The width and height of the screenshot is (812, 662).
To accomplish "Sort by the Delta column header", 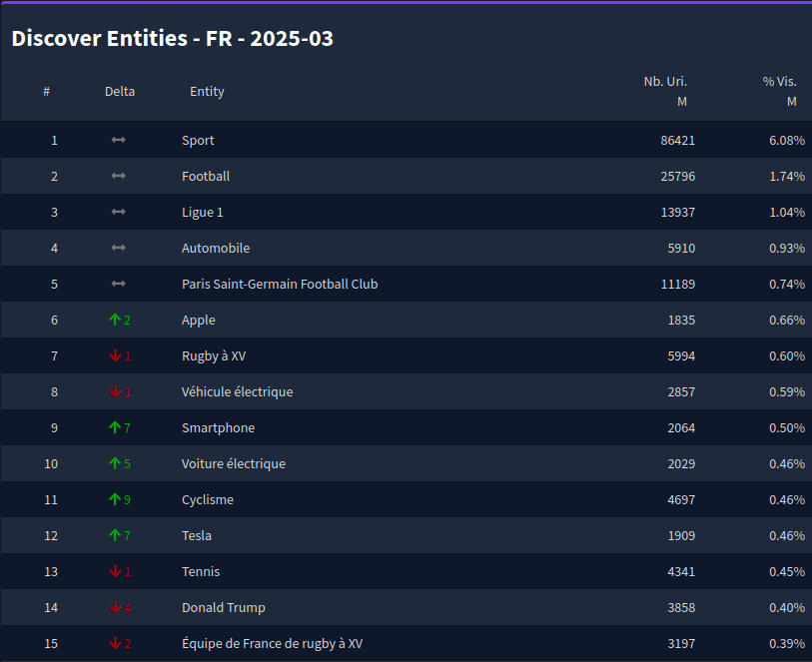I will (x=120, y=92).
